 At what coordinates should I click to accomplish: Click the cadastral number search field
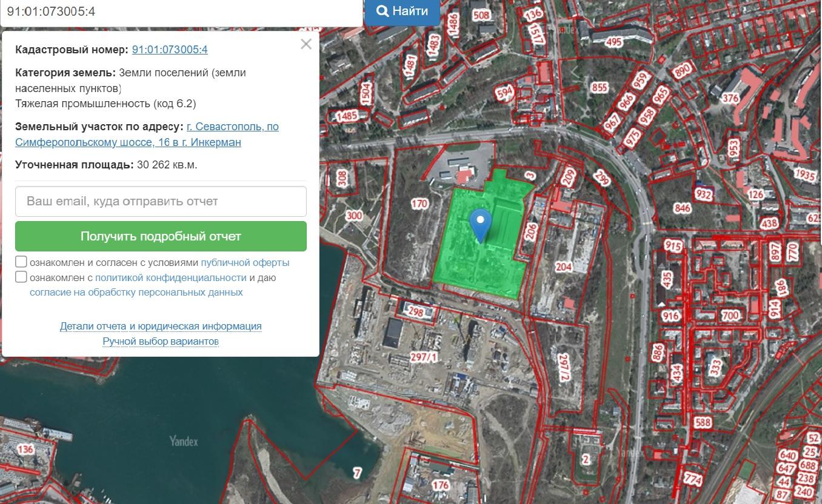coord(181,12)
